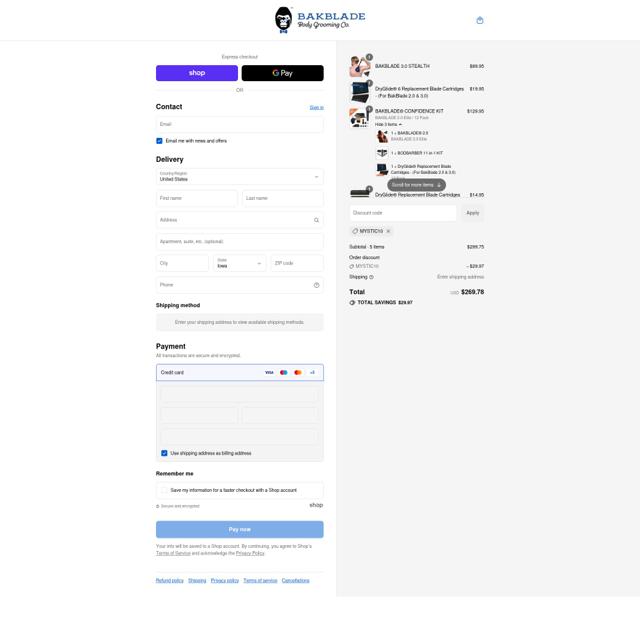
Task: Click the DryGlide 6 Replacement Blade Cartridges thumbnail
Action: 360,92
